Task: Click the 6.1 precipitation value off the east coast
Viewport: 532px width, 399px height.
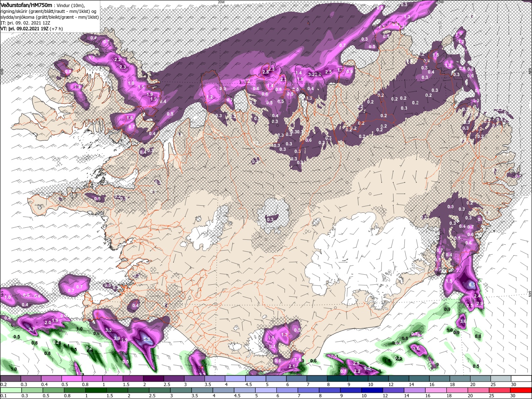Action: point(472,285)
